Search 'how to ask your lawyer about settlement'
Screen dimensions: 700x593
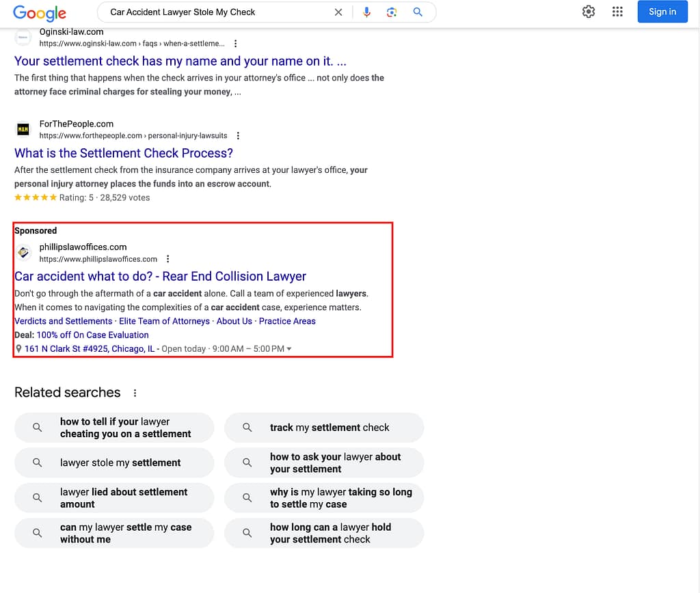(324, 463)
